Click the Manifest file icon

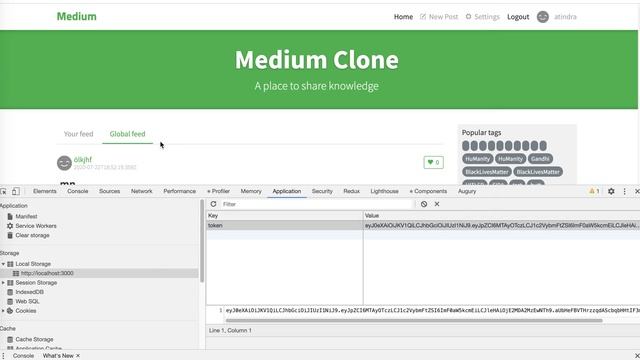pos(10,216)
